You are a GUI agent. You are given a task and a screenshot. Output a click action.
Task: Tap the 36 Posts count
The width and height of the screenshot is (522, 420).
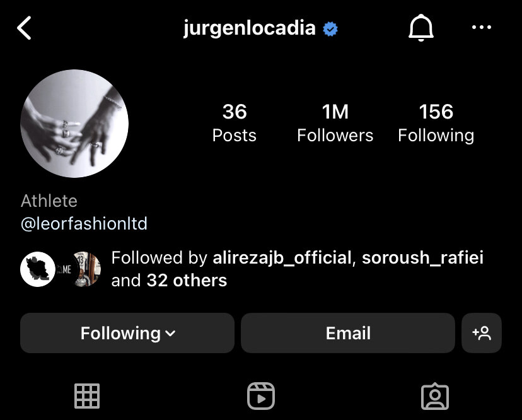(x=235, y=123)
